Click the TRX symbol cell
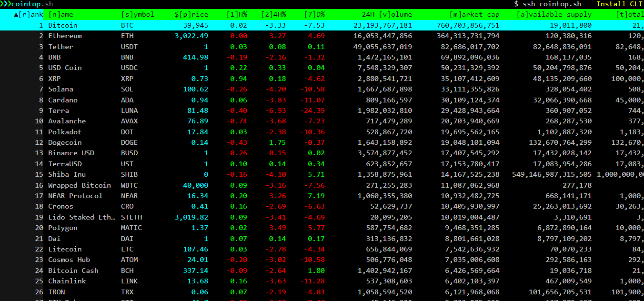 [x=127, y=292]
